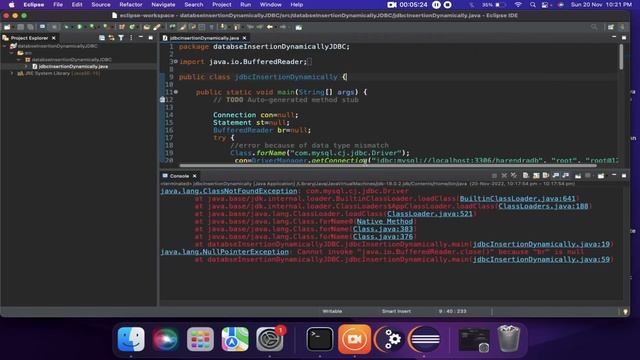Viewport: 640px width, 360px height.
Task: Click the Open Perspective toolbar icon
Action: [611, 27]
